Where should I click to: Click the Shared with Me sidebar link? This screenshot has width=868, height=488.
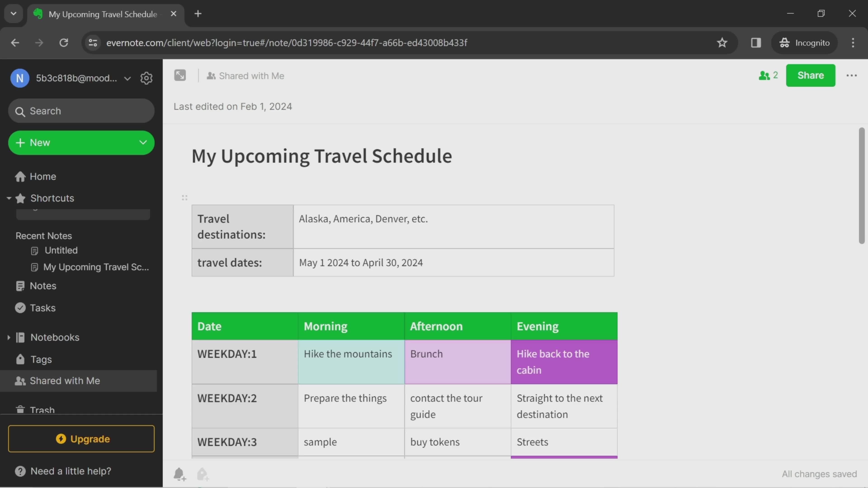coord(64,381)
